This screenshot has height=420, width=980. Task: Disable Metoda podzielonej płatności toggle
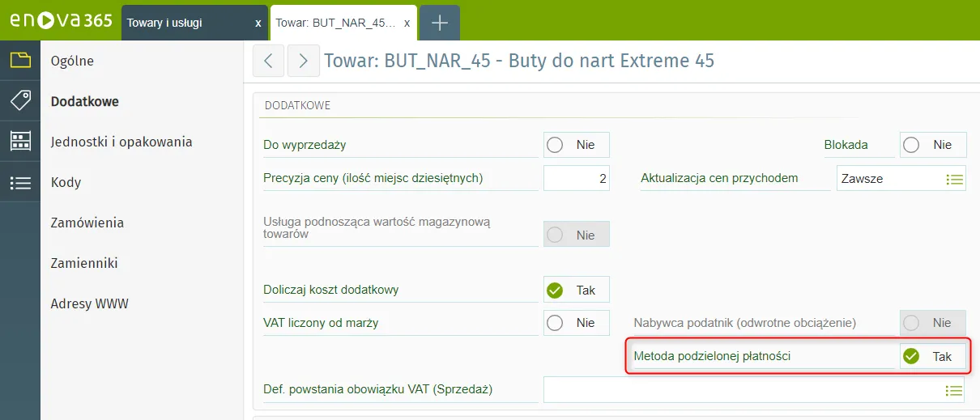pos(933,356)
